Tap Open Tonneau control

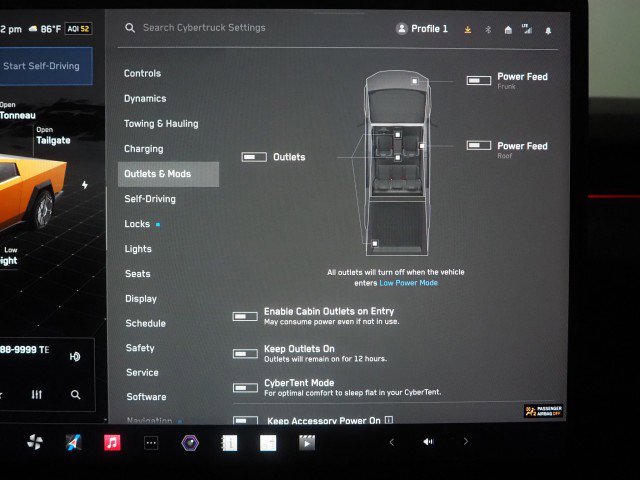18,111
